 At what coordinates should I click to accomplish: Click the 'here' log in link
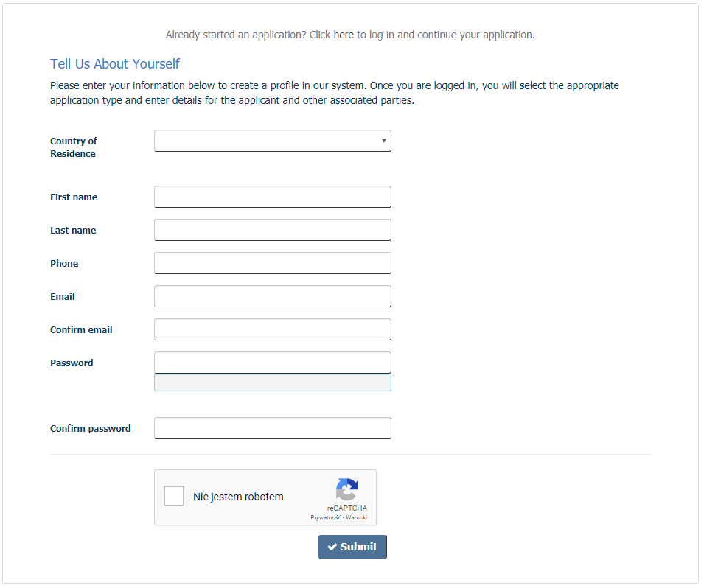point(344,35)
